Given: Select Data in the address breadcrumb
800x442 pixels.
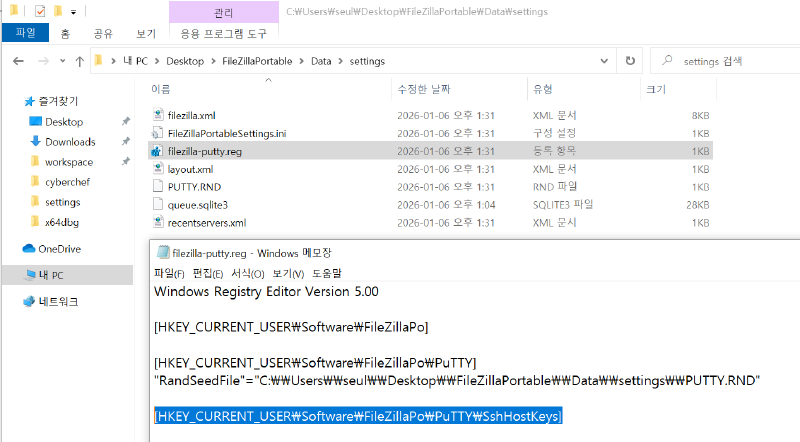Looking at the screenshot, I should [x=321, y=61].
